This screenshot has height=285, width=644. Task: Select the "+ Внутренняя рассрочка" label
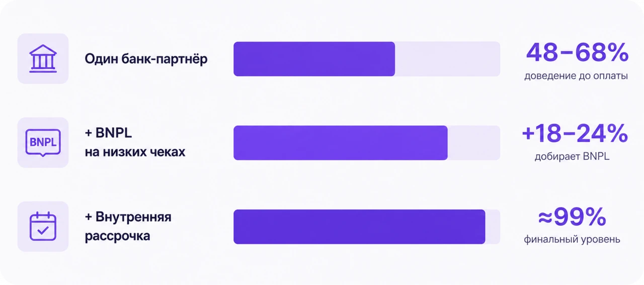point(128,226)
